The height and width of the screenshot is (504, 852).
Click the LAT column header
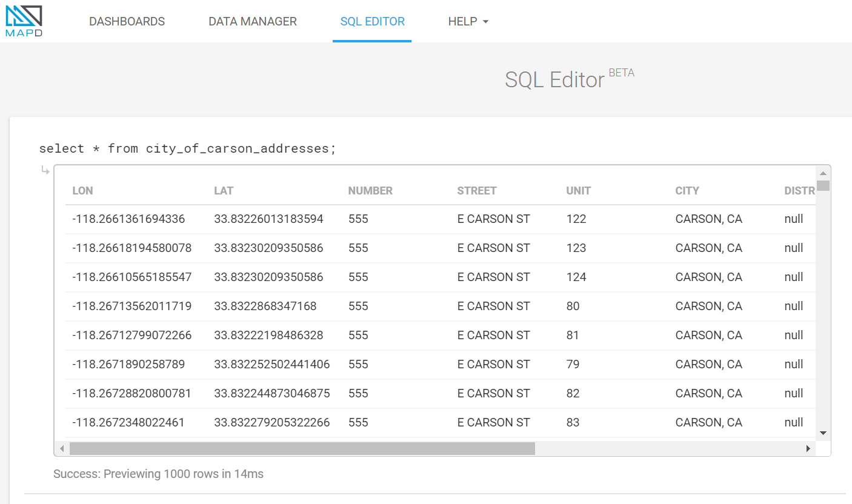224,191
